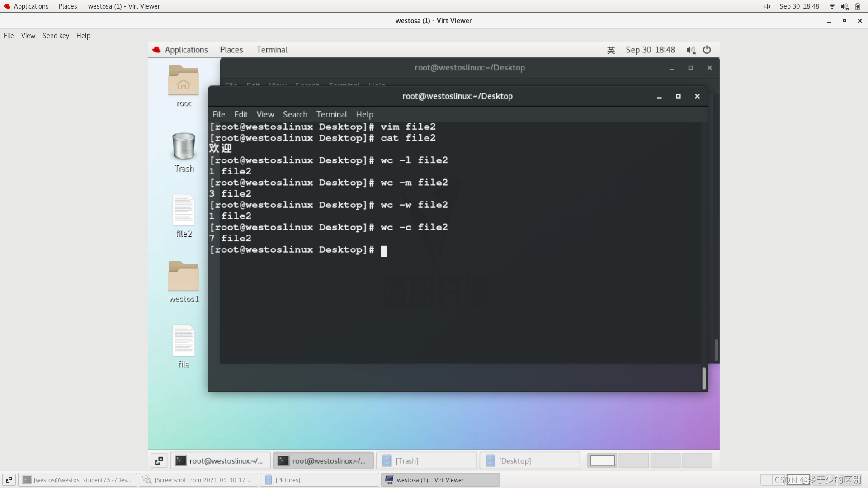Open the Send key menu
This screenshot has width=868, height=488.
(56, 36)
